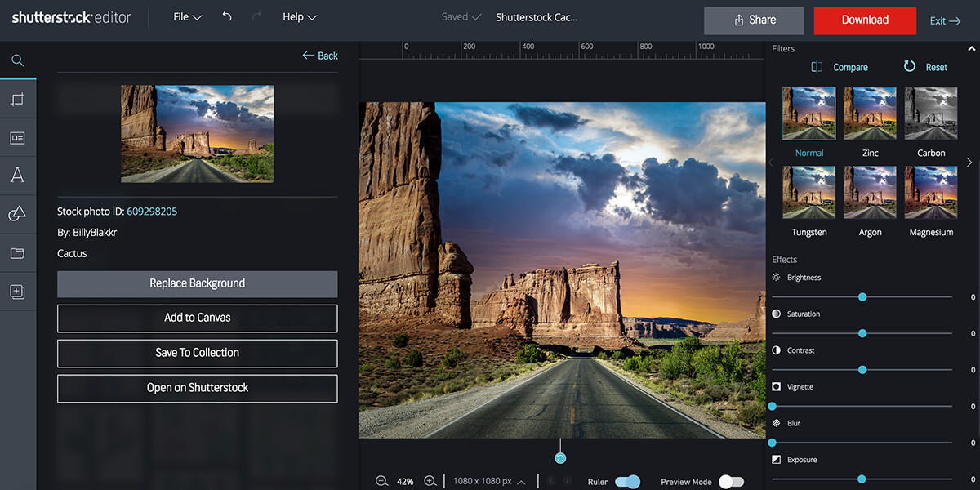The width and height of the screenshot is (980, 490).
Task: Click the Replace Background button
Action: [x=197, y=284]
